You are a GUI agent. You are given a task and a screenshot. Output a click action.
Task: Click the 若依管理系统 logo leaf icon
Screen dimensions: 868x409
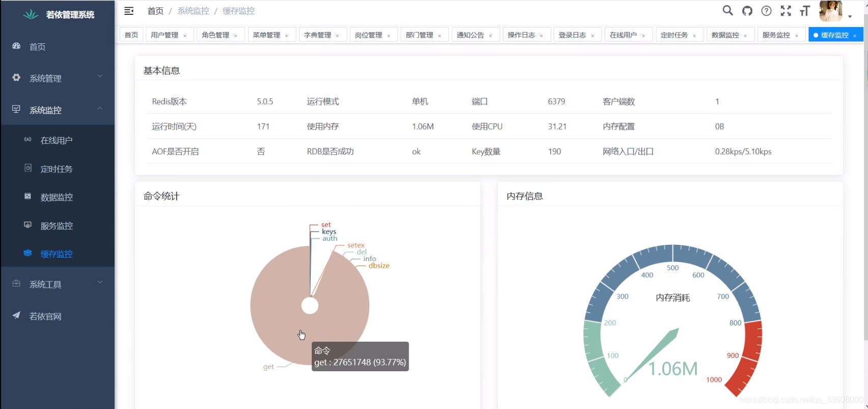(x=31, y=14)
